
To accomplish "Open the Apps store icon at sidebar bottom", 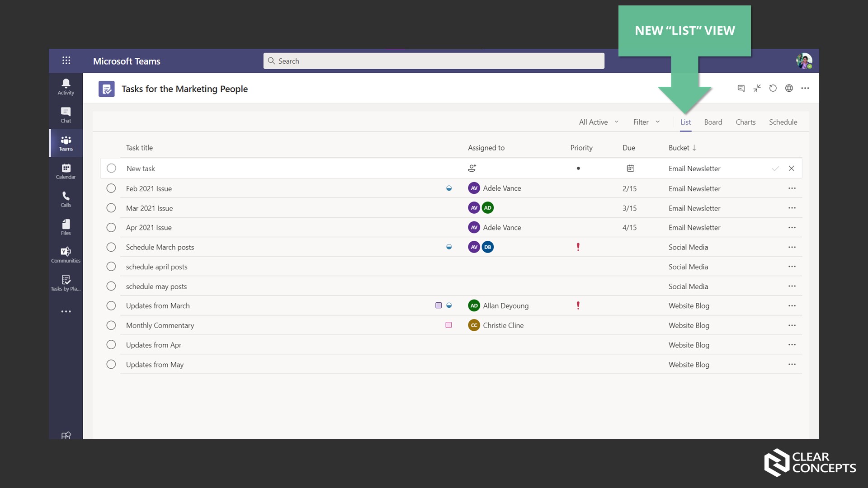I will click(66, 435).
